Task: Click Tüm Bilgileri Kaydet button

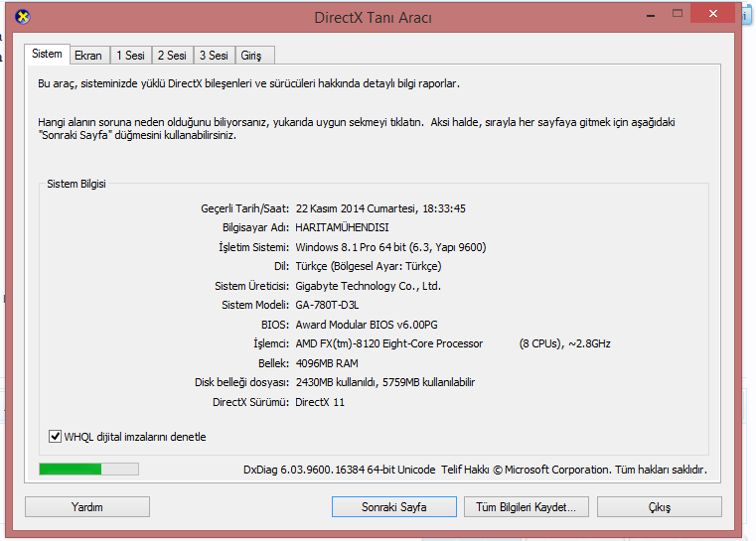Action: (x=526, y=507)
